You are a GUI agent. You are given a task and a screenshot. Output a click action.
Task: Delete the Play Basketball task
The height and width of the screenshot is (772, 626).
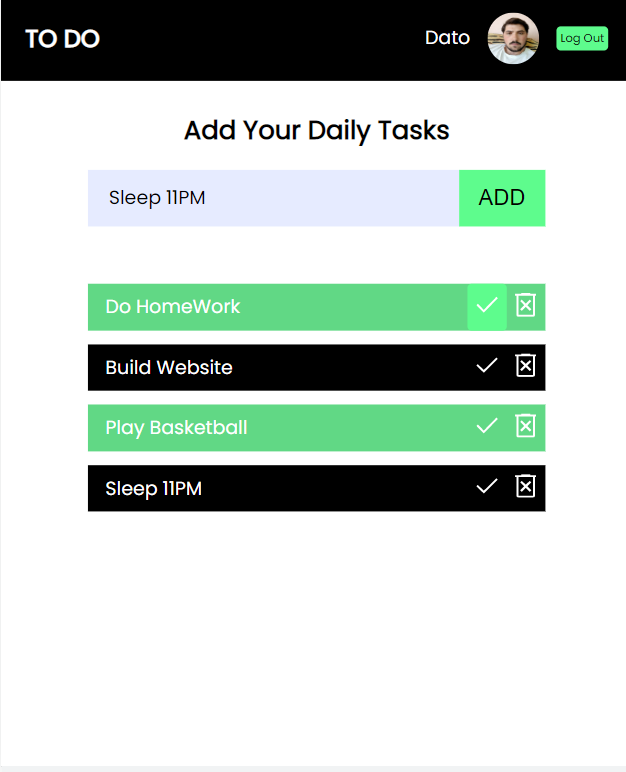coord(526,426)
